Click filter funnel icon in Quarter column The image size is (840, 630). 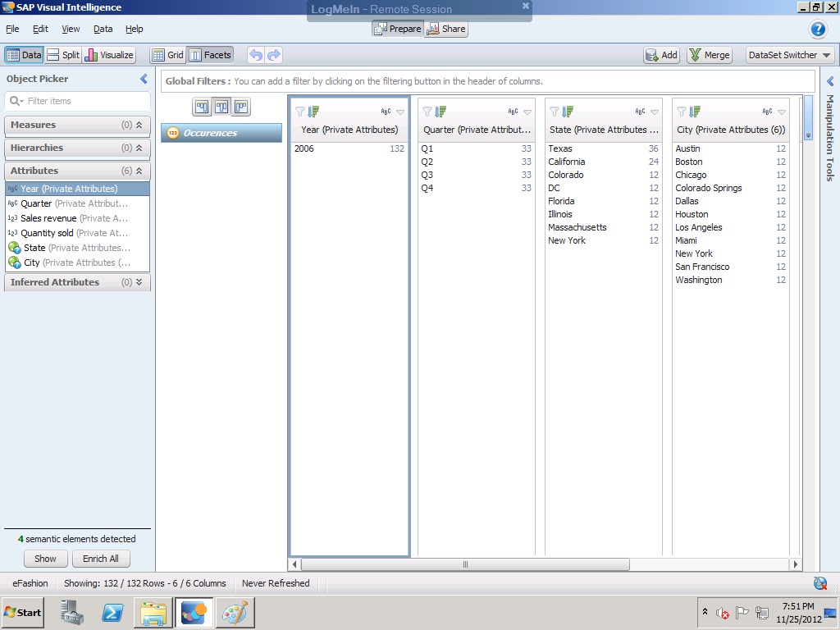[427, 112]
